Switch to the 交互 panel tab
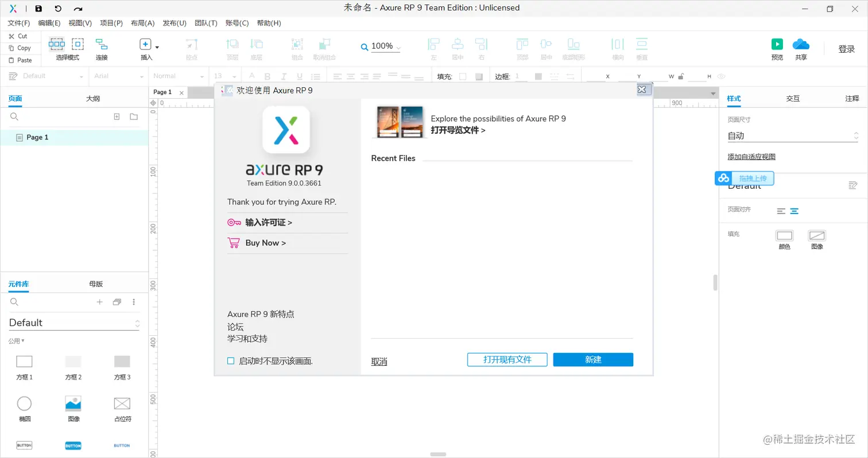This screenshot has height=458, width=868. (x=793, y=98)
